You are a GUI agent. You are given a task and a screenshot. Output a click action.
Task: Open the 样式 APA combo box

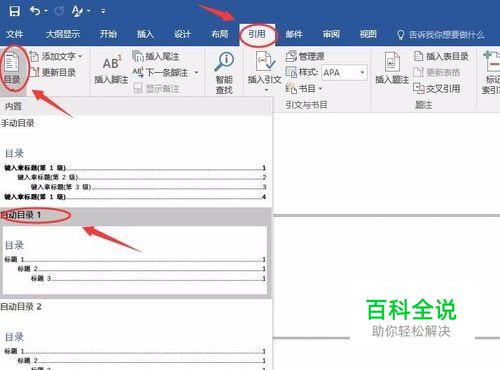tap(344, 72)
